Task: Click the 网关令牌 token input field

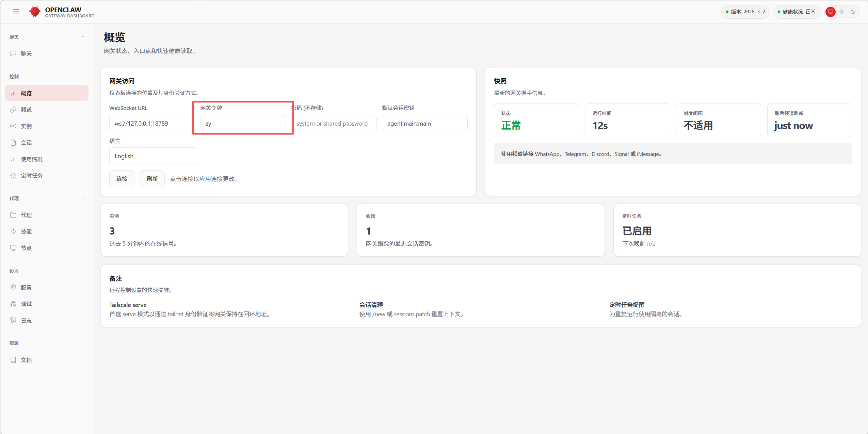Action: coord(242,124)
